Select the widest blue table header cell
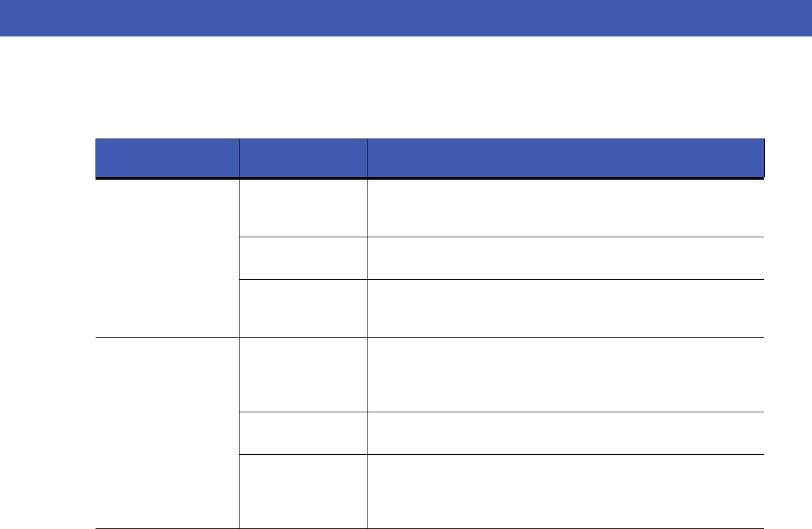The image size is (812, 529). 566,158
